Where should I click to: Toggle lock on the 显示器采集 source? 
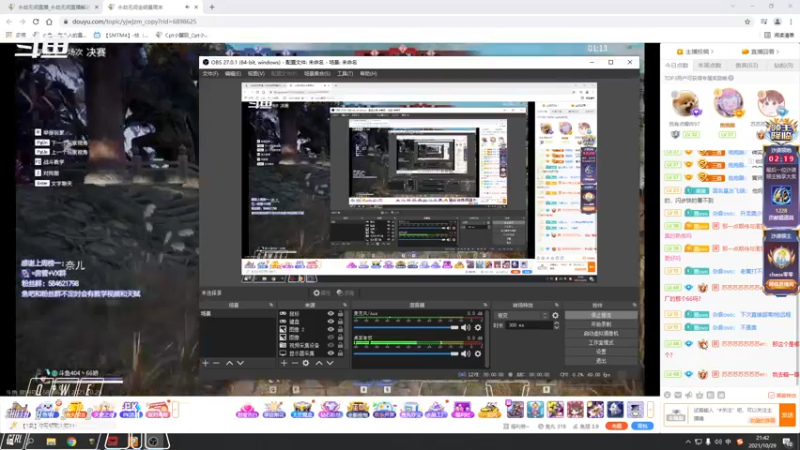point(340,353)
